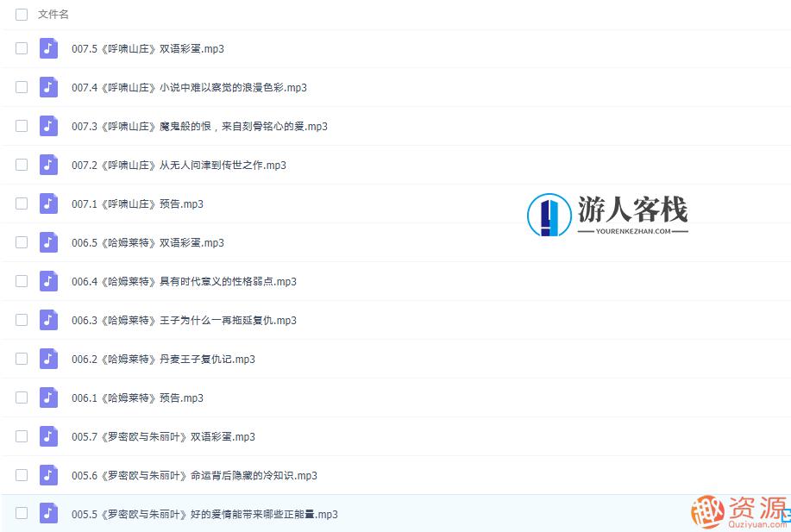The width and height of the screenshot is (791, 532).
Task: Click the music icon for 005.5《罗密欧与朱丽叶》好的爱情能带来哪些正能量.mp3
Action: (x=48, y=513)
